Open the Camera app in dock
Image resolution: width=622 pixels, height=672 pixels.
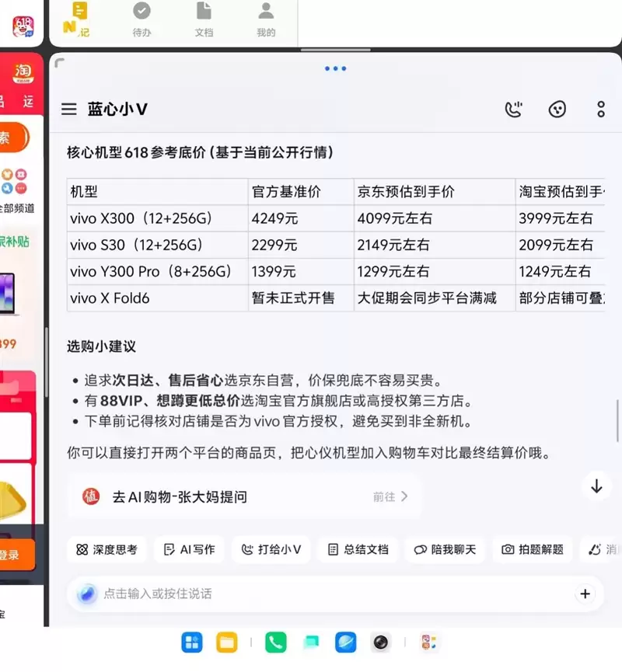pos(380,642)
